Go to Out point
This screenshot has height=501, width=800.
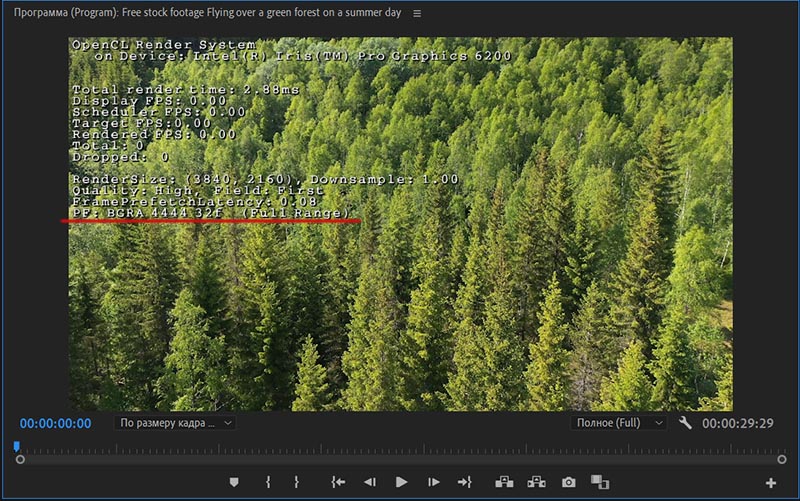pyautogui.click(x=464, y=482)
